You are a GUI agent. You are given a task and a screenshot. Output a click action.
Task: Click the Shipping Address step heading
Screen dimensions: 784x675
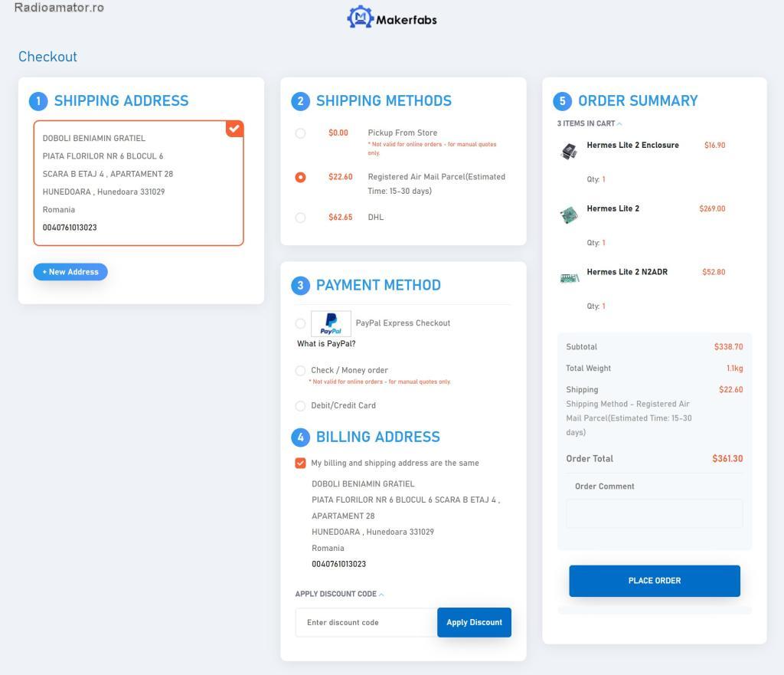click(x=122, y=100)
